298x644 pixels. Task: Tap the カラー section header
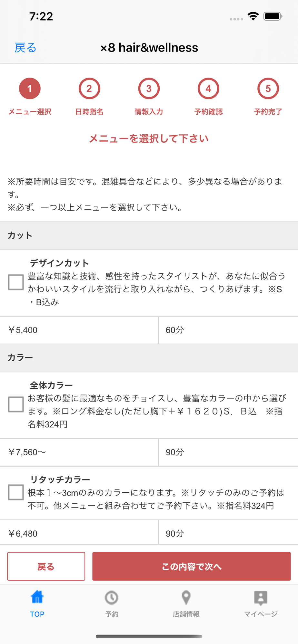coord(149,358)
